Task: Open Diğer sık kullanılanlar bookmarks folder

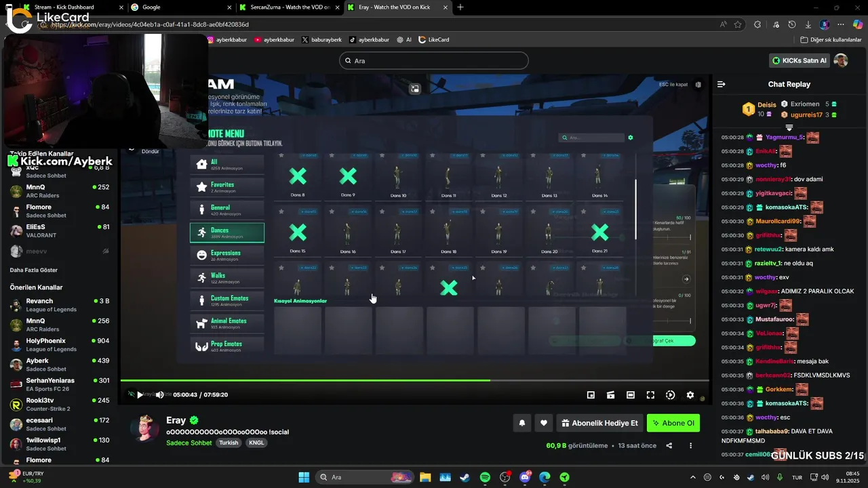Action: point(831,39)
